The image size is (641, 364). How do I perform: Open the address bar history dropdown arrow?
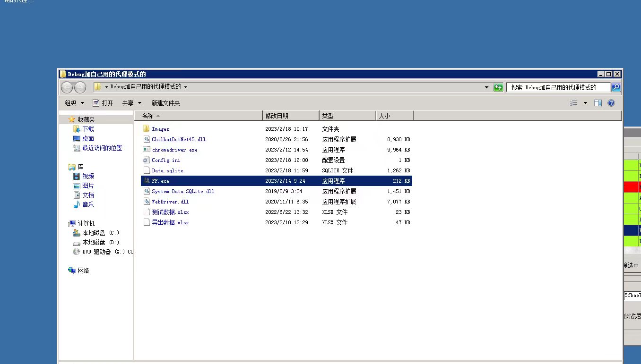487,87
